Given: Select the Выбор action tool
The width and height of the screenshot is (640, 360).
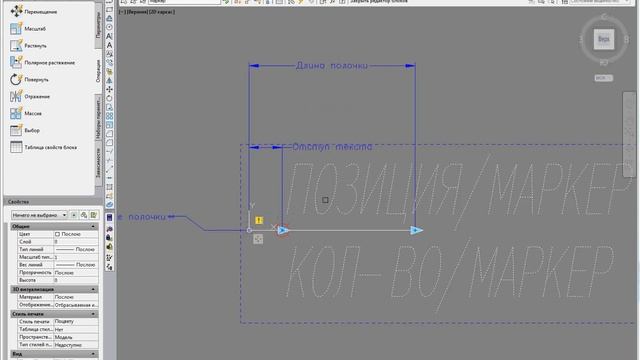Looking at the screenshot, I should tap(25, 130).
